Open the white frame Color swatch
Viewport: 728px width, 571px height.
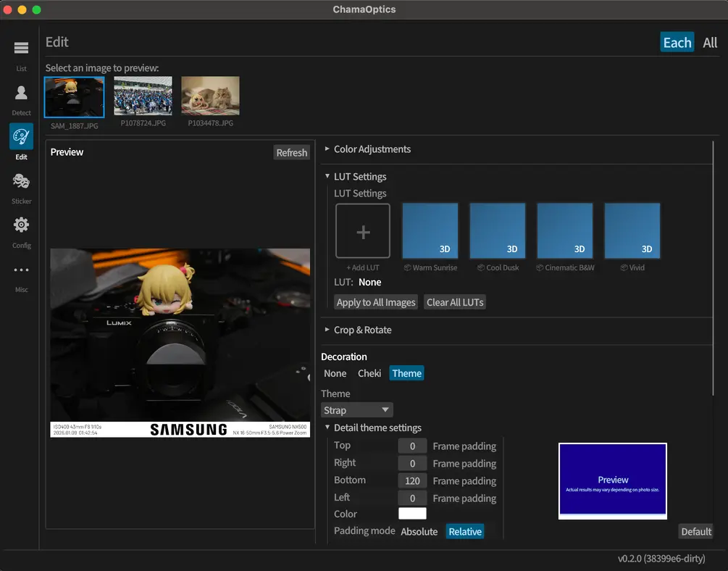(x=412, y=514)
